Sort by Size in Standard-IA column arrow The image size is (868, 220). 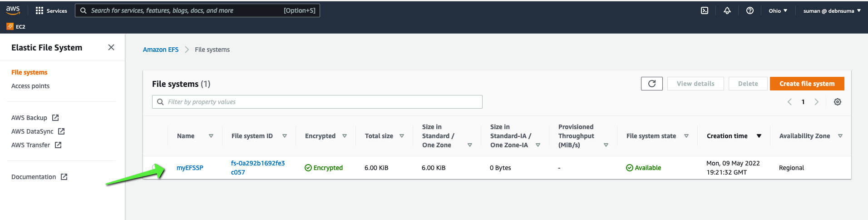click(538, 145)
